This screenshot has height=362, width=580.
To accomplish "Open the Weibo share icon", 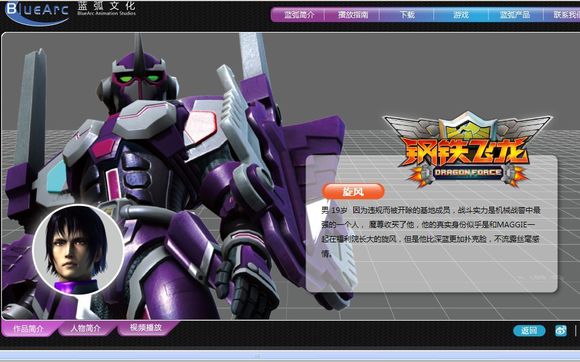I will pyautogui.click(x=561, y=331).
